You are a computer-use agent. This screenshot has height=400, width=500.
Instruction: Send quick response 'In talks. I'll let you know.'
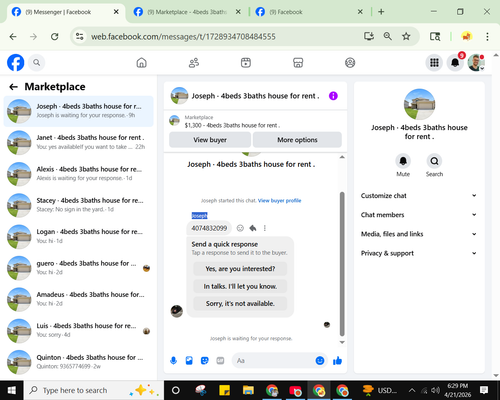pyautogui.click(x=240, y=286)
